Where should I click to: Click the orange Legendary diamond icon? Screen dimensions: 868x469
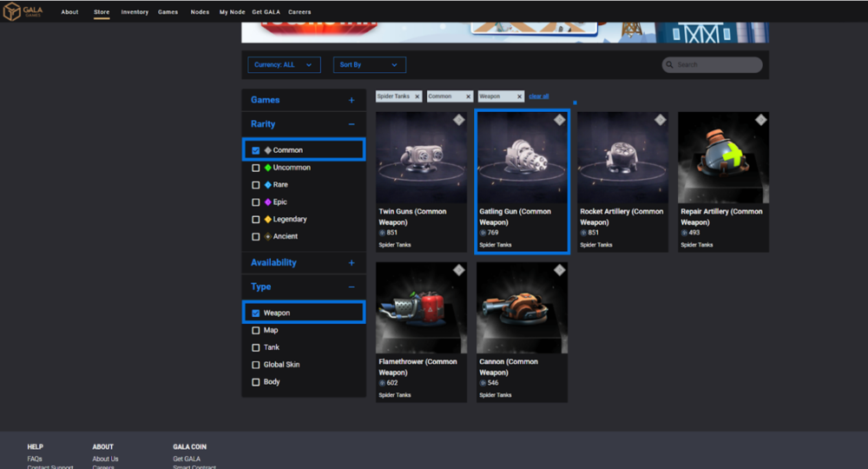click(x=268, y=219)
